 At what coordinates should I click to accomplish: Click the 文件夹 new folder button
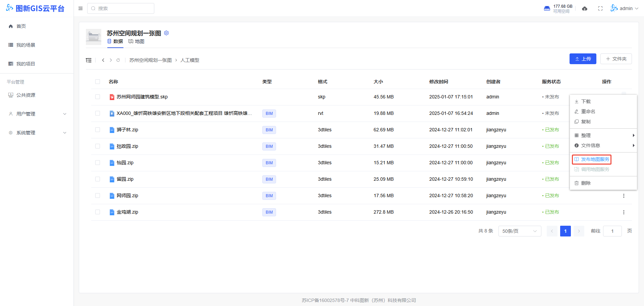(x=616, y=59)
